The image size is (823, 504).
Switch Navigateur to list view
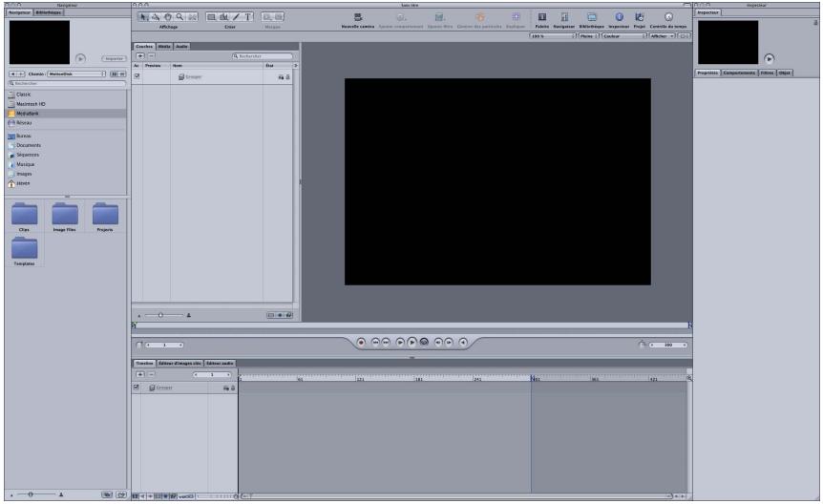pyautogui.click(x=122, y=74)
